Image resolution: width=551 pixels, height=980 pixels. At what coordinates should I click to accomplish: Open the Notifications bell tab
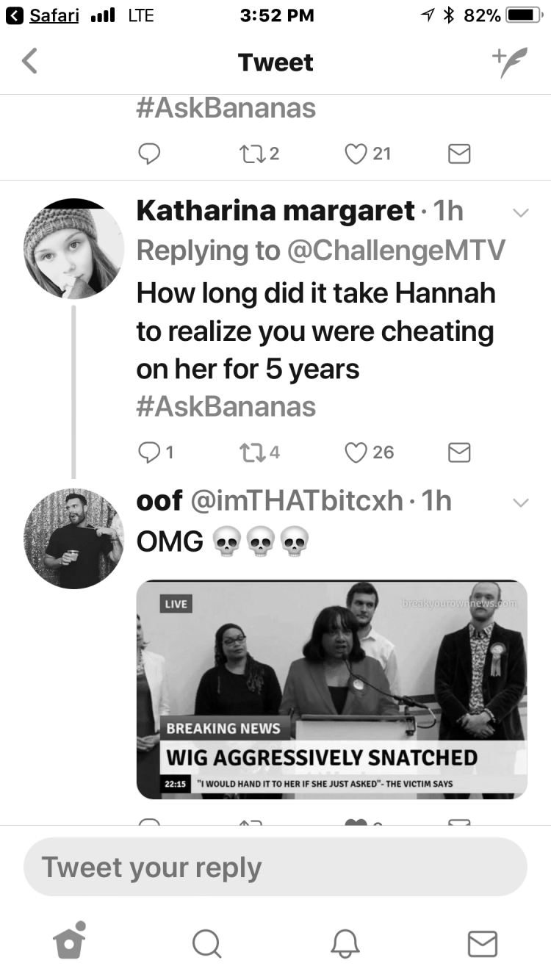(345, 943)
